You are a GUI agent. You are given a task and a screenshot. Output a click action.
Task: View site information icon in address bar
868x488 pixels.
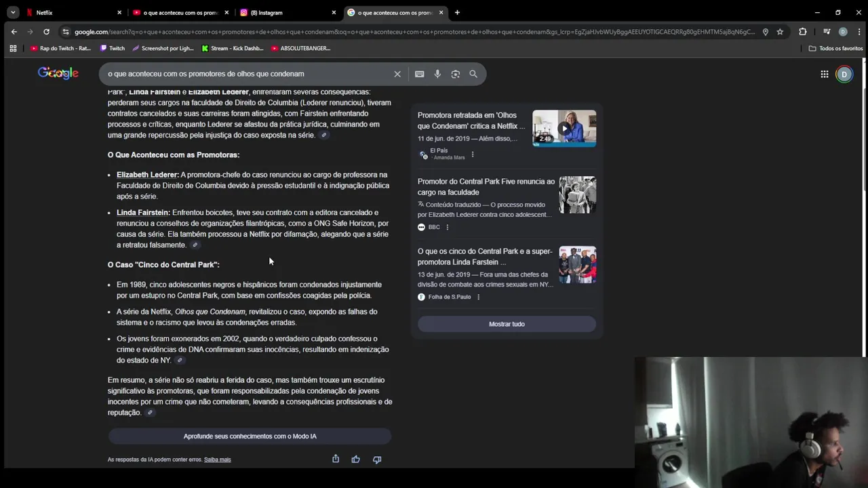(x=65, y=32)
